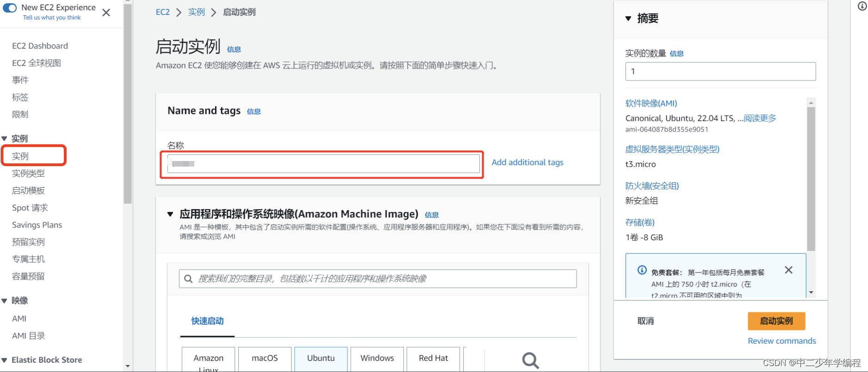Open EC2 Dashboard in the sidebar
This screenshot has width=868, height=372.
[x=40, y=46]
